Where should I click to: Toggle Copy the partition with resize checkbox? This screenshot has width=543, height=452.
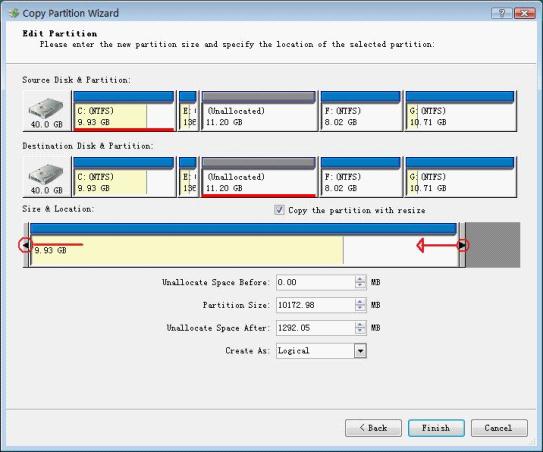coord(279,210)
